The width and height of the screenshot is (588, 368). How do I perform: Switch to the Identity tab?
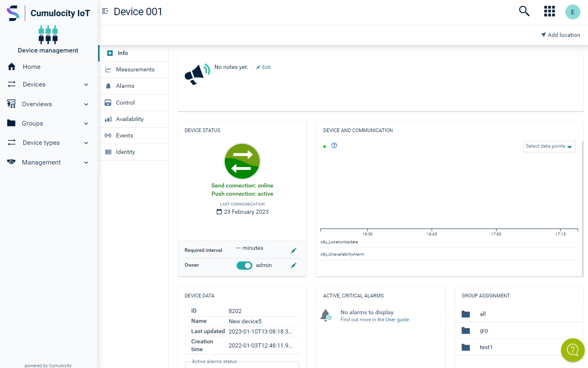(133, 152)
